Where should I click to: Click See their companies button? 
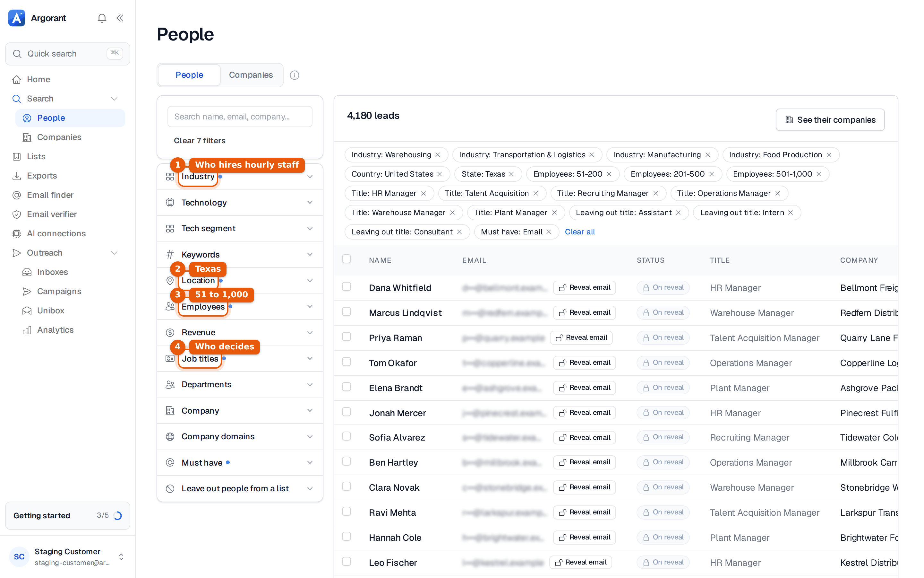coord(830,120)
